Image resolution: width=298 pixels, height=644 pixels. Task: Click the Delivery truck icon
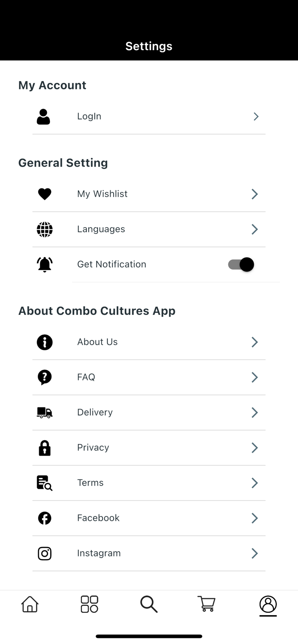[x=44, y=412]
